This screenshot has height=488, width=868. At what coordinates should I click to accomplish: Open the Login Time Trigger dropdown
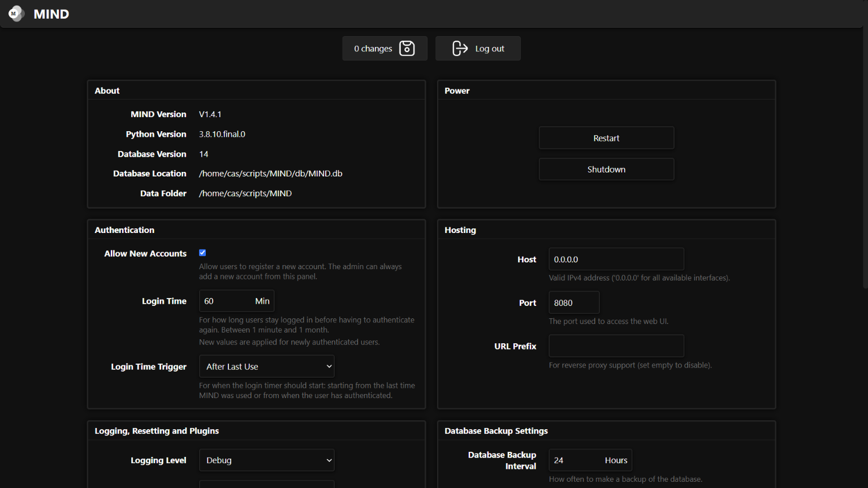pyautogui.click(x=267, y=366)
